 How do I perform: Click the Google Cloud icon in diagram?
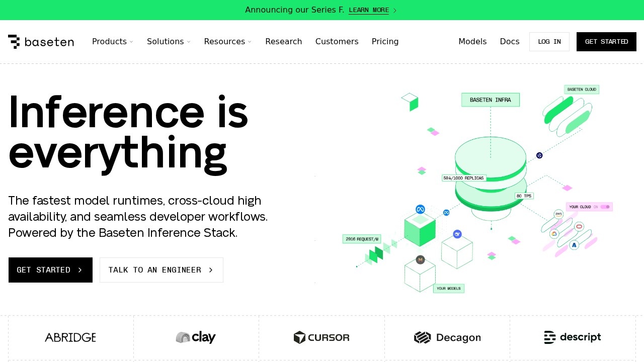554,234
